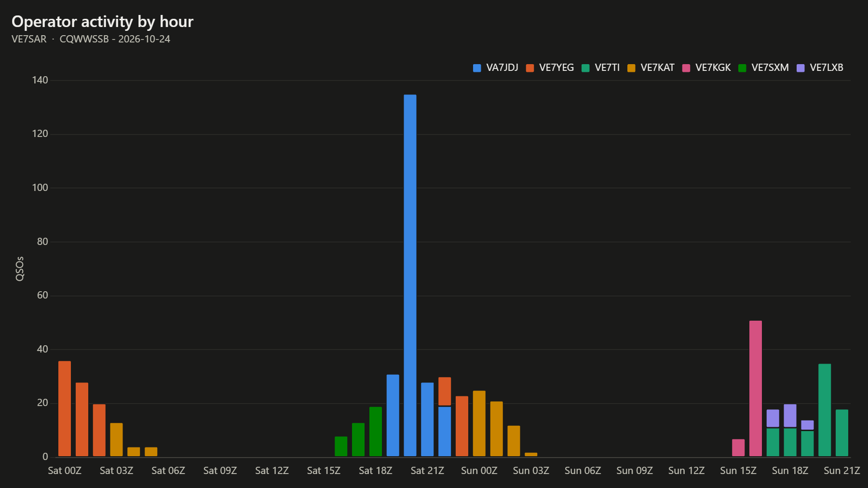This screenshot has width=868, height=488.
Task: Select the tall pink bar near 50 QSOs
Action: point(756,388)
